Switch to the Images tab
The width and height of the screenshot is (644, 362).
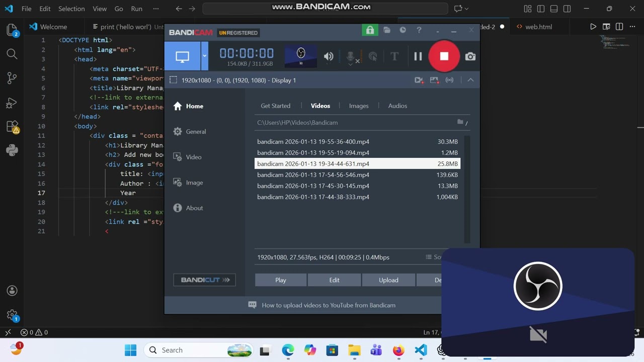pyautogui.click(x=359, y=106)
